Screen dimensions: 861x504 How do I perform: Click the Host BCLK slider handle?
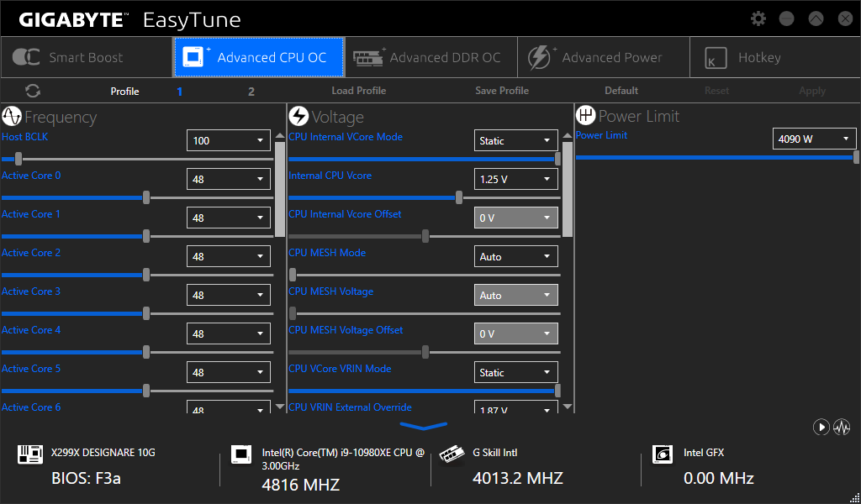tap(18, 159)
